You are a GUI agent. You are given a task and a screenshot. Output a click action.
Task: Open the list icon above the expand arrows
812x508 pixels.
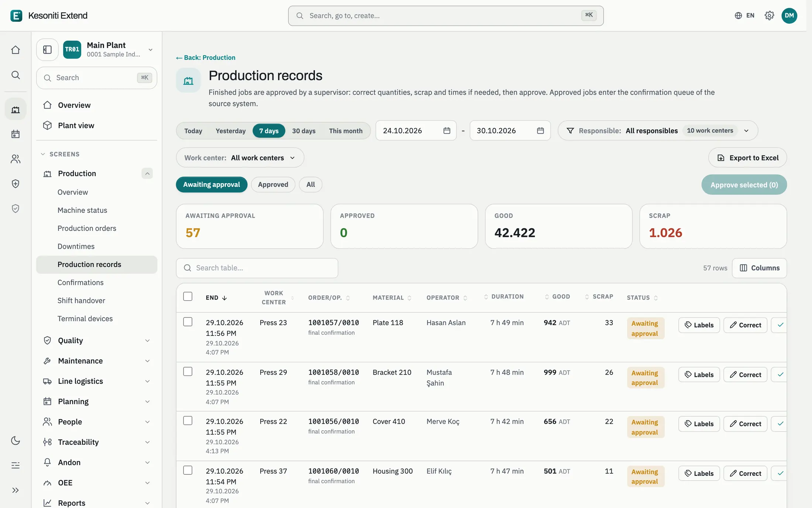16,466
